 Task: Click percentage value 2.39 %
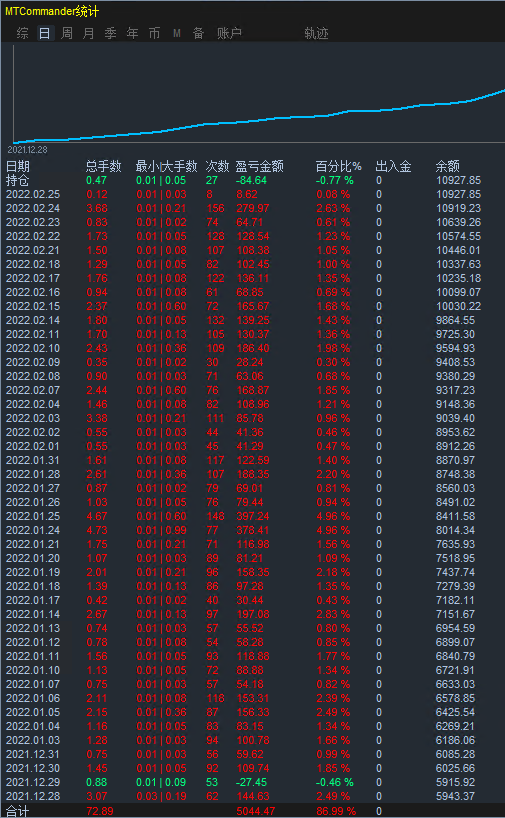point(333,698)
